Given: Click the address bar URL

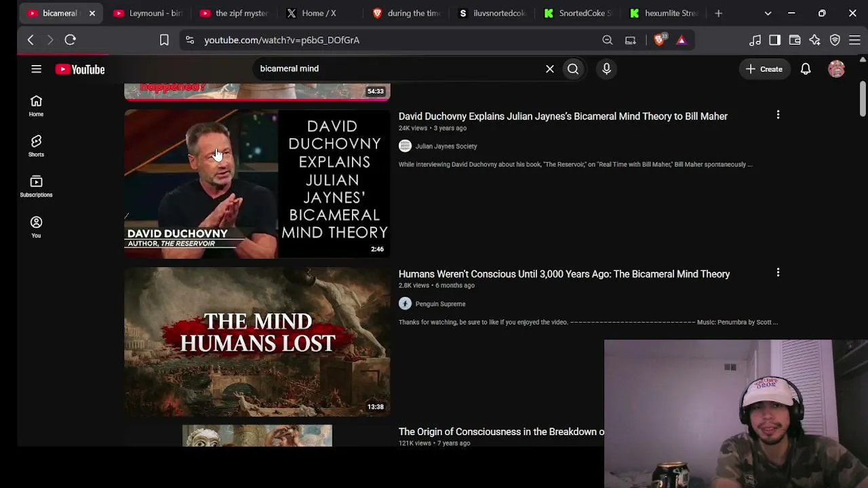Looking at the screenshot, I should 281,40.
